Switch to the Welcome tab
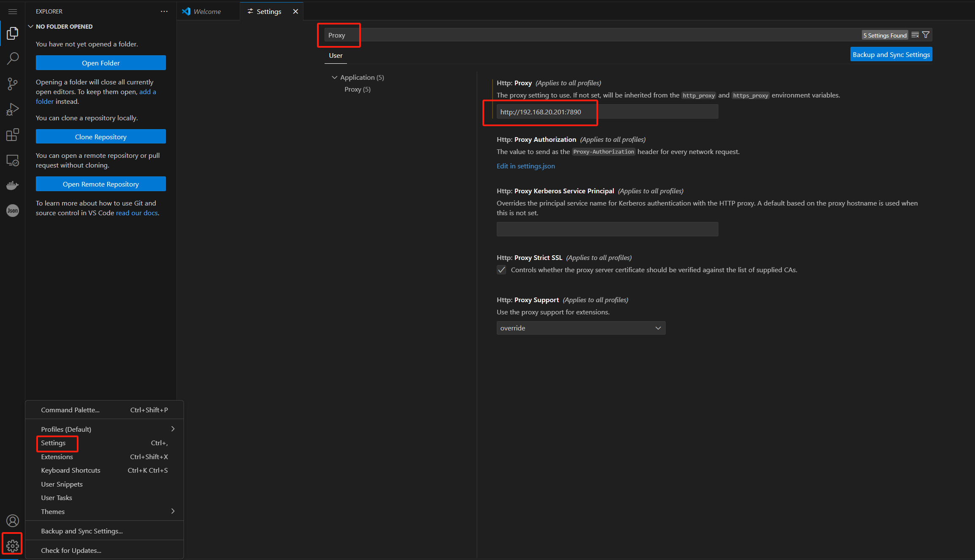Screen dimensions: 975x560 click(207, 11)
